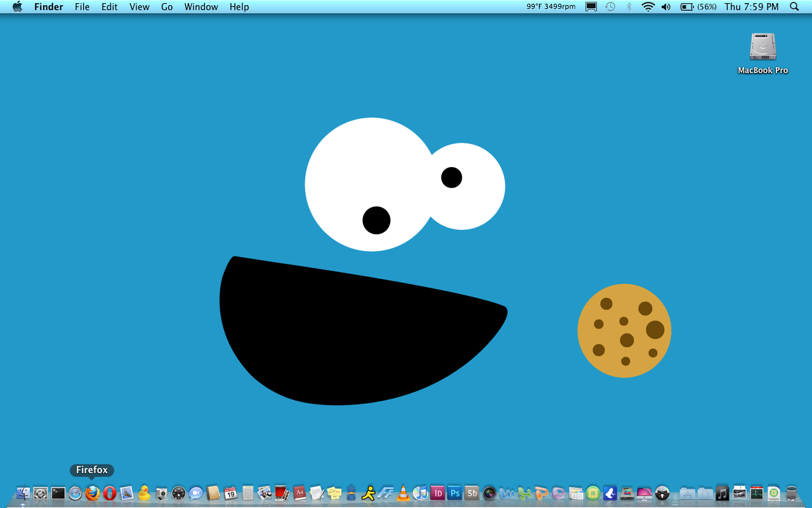This screenshot has height=508, width=812.
Task: Launch AIM yellow running man icon
Action: [368, 493]
